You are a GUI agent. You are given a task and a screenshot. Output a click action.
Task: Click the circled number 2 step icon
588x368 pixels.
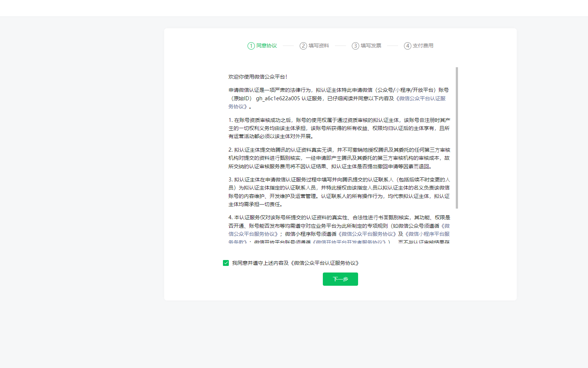(303, 46)
